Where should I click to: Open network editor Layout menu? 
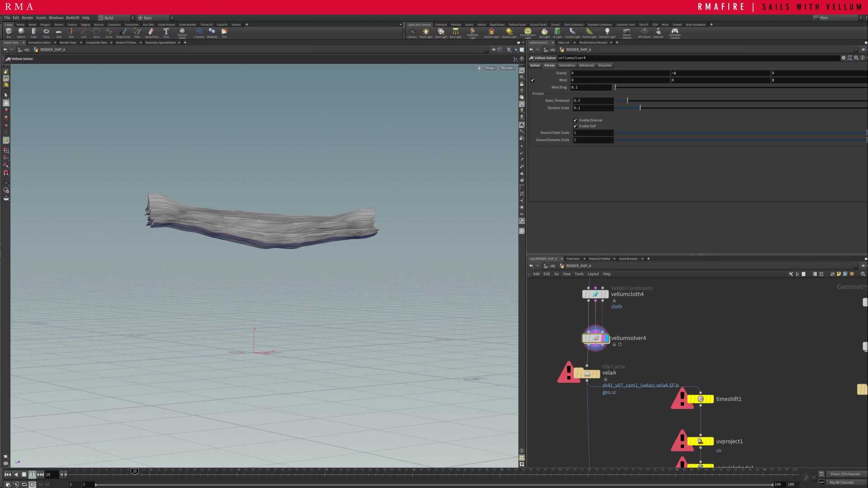[593, 274]
